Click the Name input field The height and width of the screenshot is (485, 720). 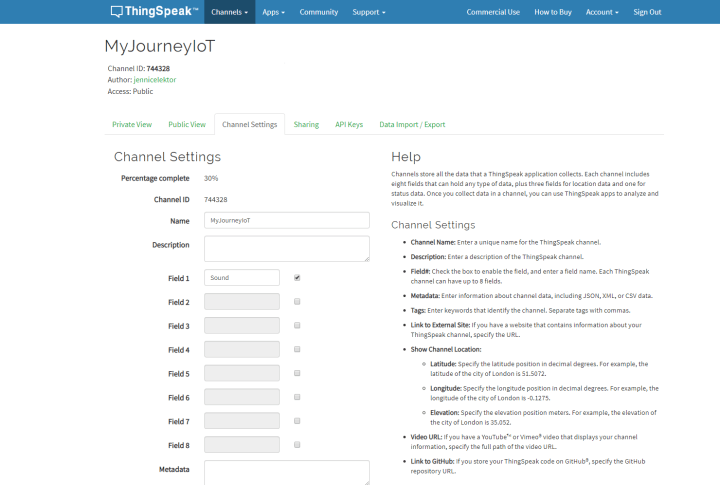287,220
